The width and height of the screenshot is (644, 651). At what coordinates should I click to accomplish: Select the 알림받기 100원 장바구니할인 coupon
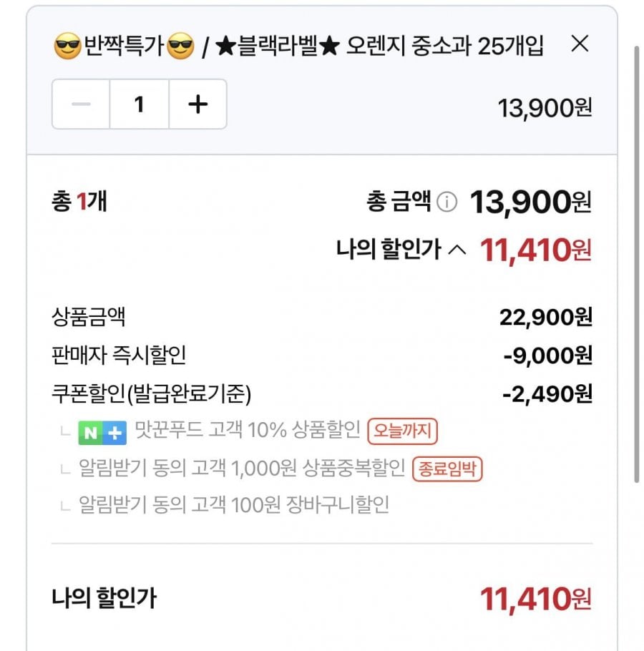pos(233,506)
